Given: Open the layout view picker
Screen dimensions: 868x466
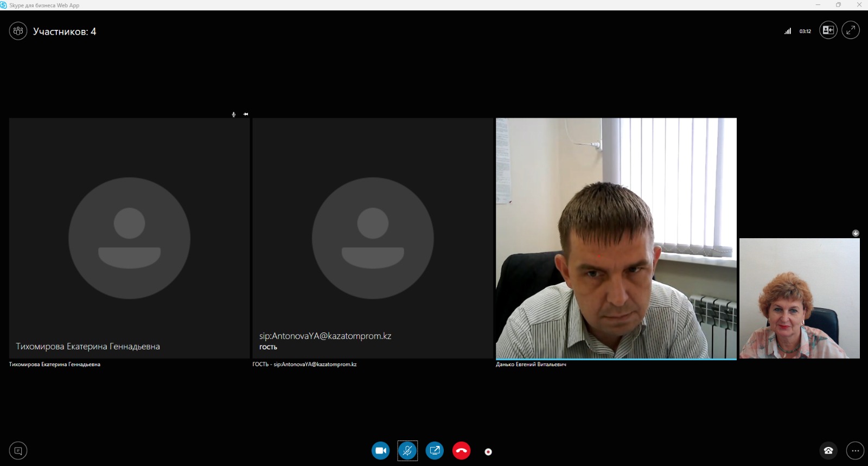Looking at the screenshot, I should 828,30.
